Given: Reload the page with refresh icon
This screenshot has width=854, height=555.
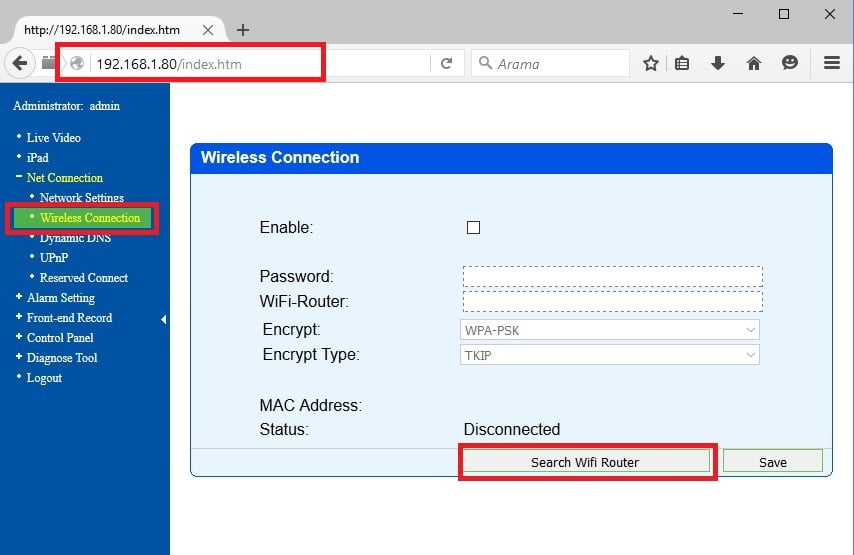Looking at the screenshot, I should pos(447,63).
